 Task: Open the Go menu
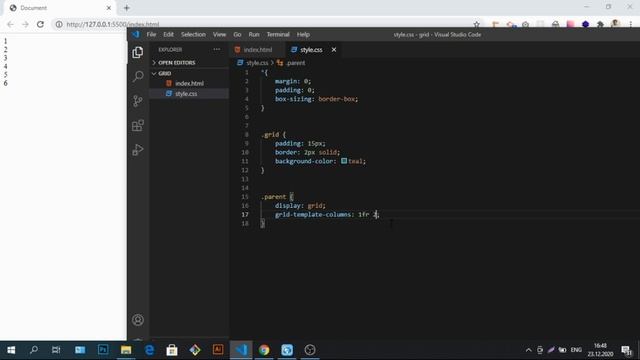pyautogui.click(x=237, y=35)
